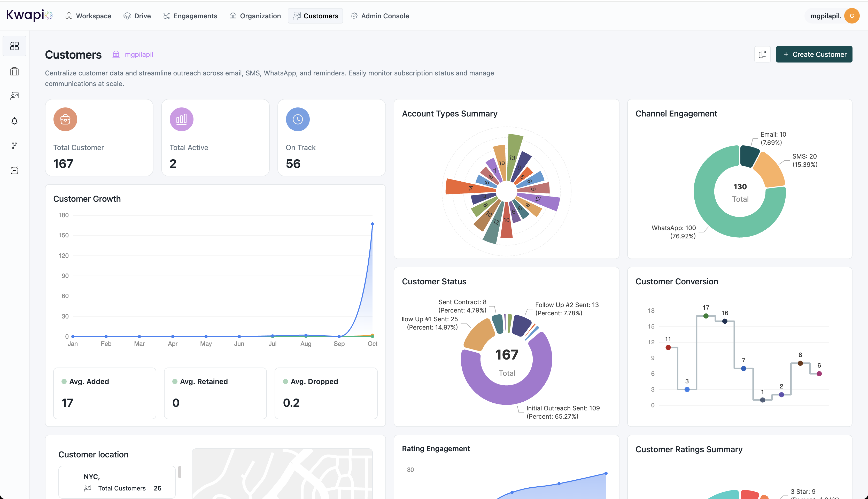Click the blue On Track clock icon

[297, 119]
